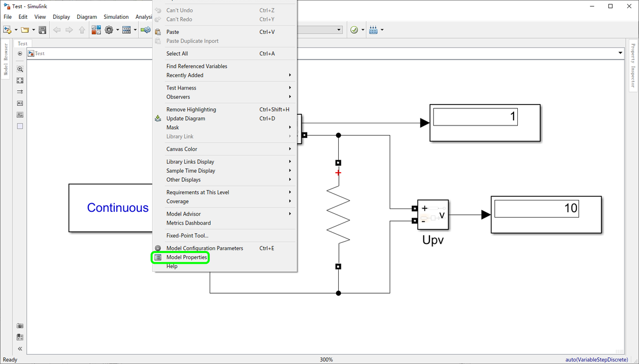Open the Model Browser side panel tab

(x=6, y=60)
